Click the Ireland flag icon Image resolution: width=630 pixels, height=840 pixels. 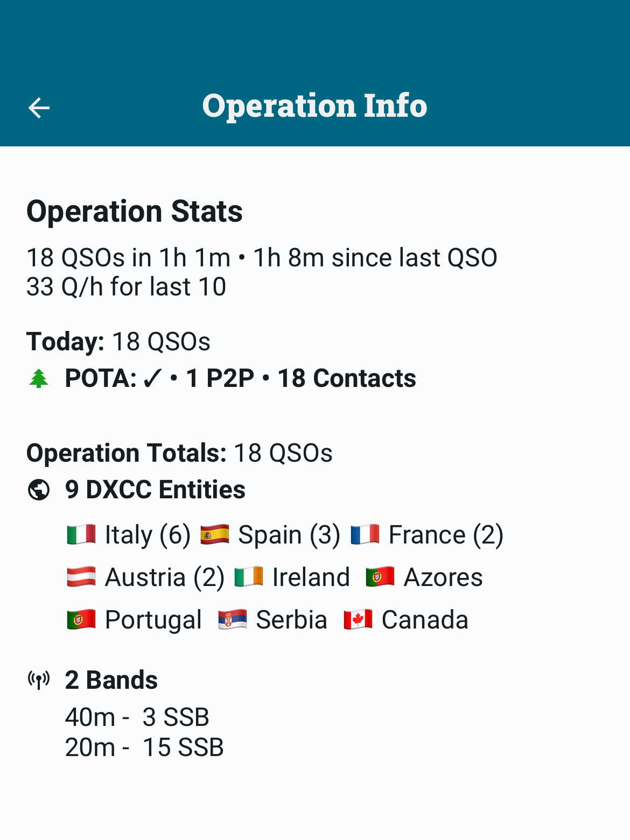(x=249, y=577)
